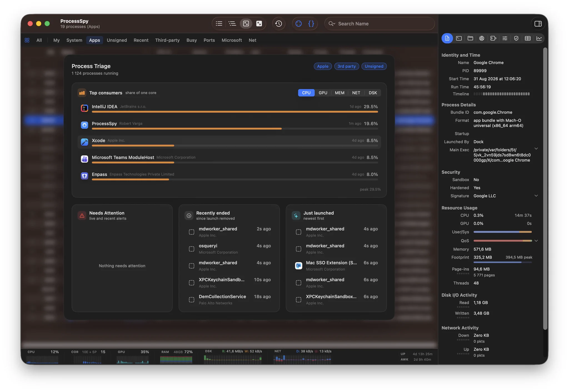Open Mac SSO Extension in Just launched
This screenshot has width=569, height=392.
pyautogui.click(x=336, y=266)
